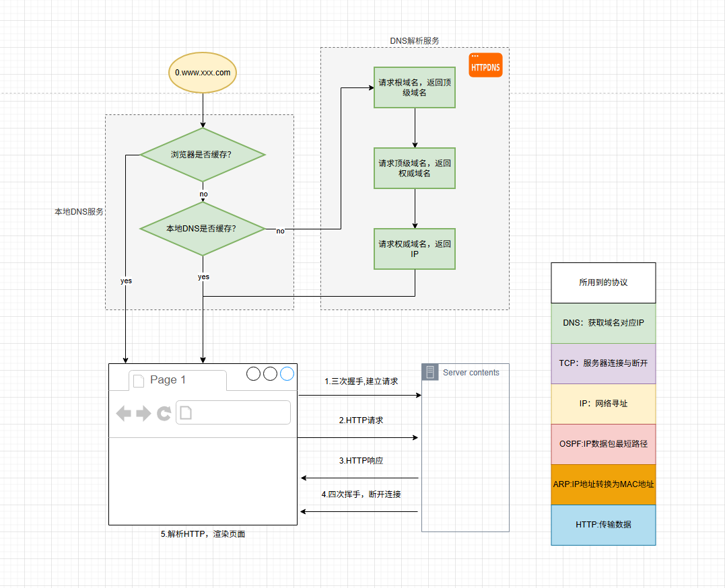725x588 pixels.
Task: Click the blue circle window button
Action: (x=287, y=374)
